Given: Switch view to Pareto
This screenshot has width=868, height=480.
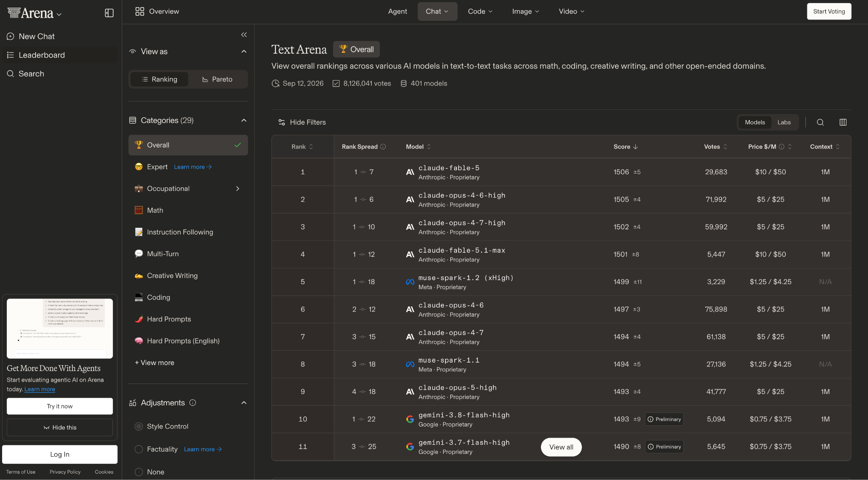Looking at the screenshot, I should [217, 79].
